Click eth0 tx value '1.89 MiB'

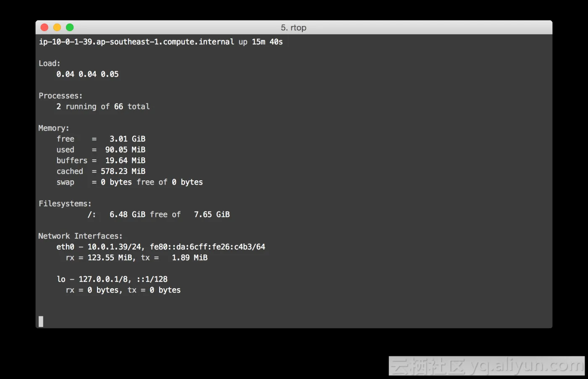[x=189, y=258]
